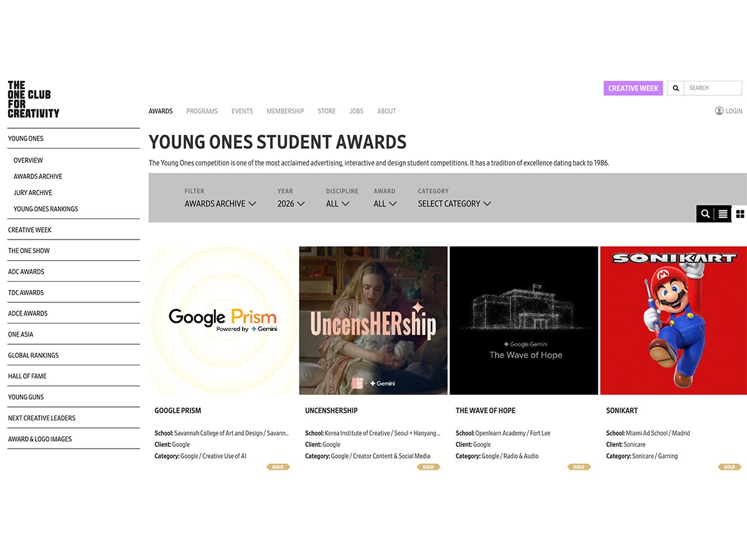The image size is (747, 560).
Task: Click The One Club for Creativity logo
Action: pyautogui.click(x=34, y=100)
